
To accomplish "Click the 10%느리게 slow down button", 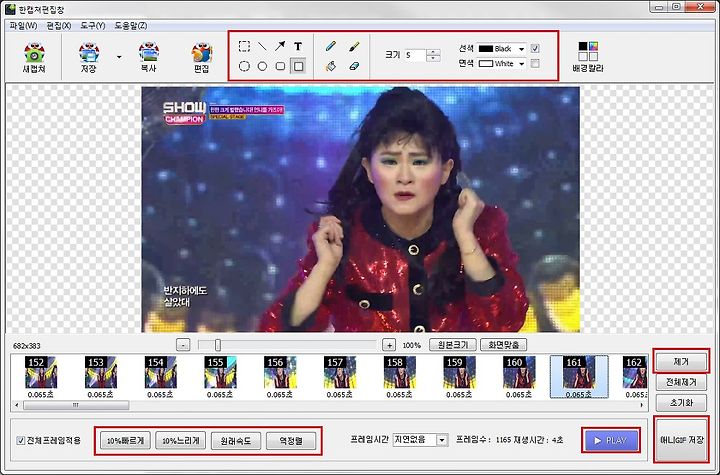I will pyautogui.click(x=181, y=441).
